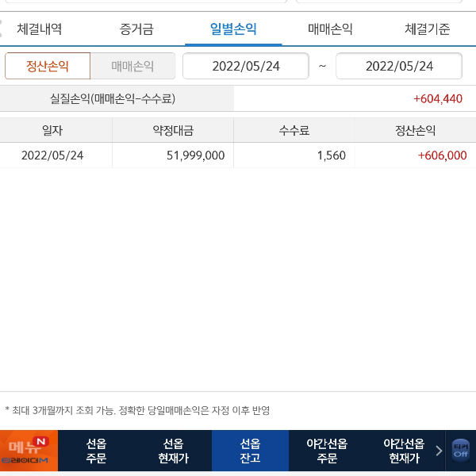Click the 2022/05/24 row in the table
The image size is (476, 476).
point(238,155)
